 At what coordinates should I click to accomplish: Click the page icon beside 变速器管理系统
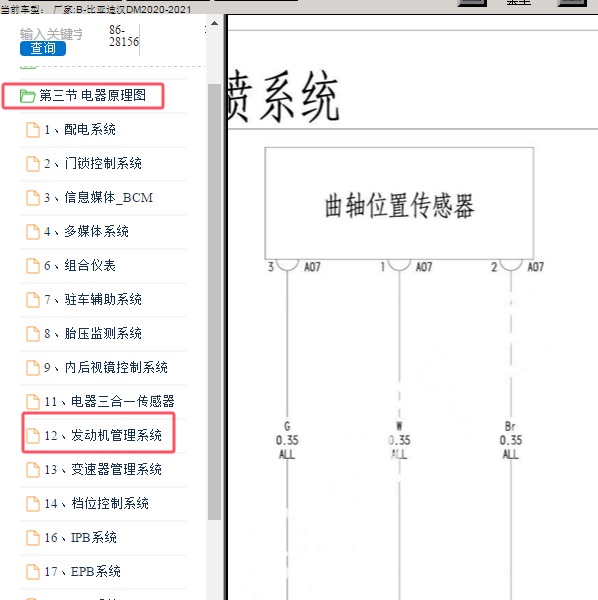click(x=33, y=470)
